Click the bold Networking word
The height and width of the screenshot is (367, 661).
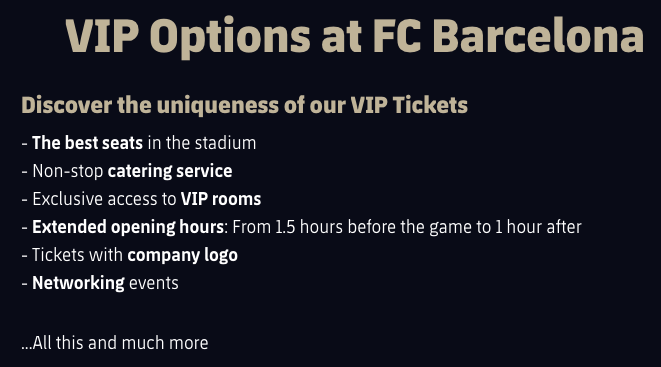[78, 283]
